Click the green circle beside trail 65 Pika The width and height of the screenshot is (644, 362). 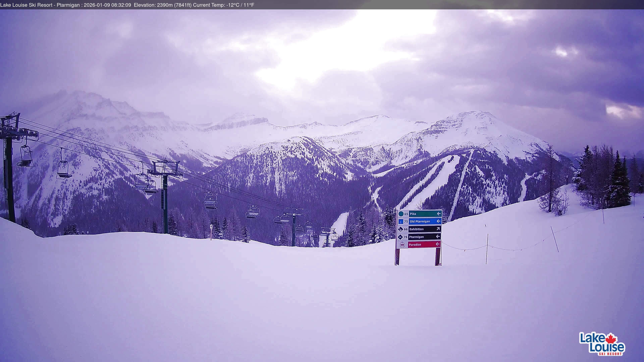point(401,214)
